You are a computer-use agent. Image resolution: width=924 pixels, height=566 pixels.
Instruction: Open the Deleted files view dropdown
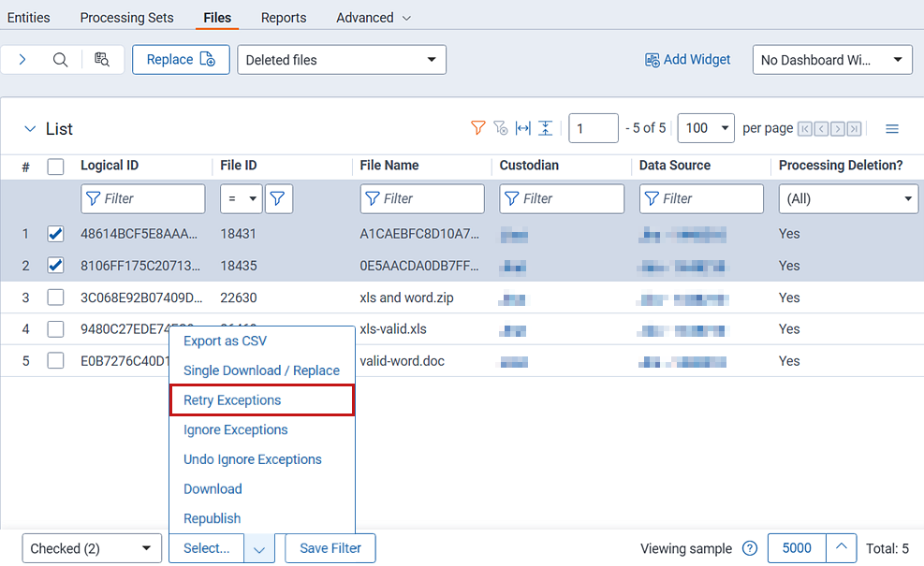342,60
